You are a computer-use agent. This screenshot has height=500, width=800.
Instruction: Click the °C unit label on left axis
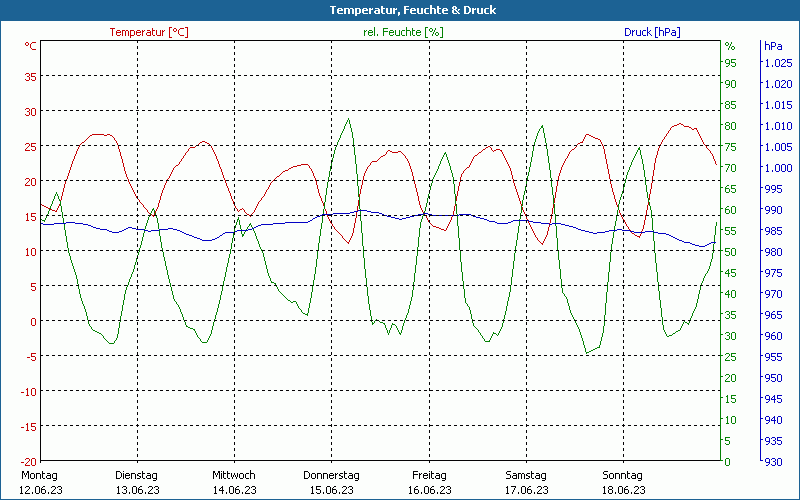(31, 46)
